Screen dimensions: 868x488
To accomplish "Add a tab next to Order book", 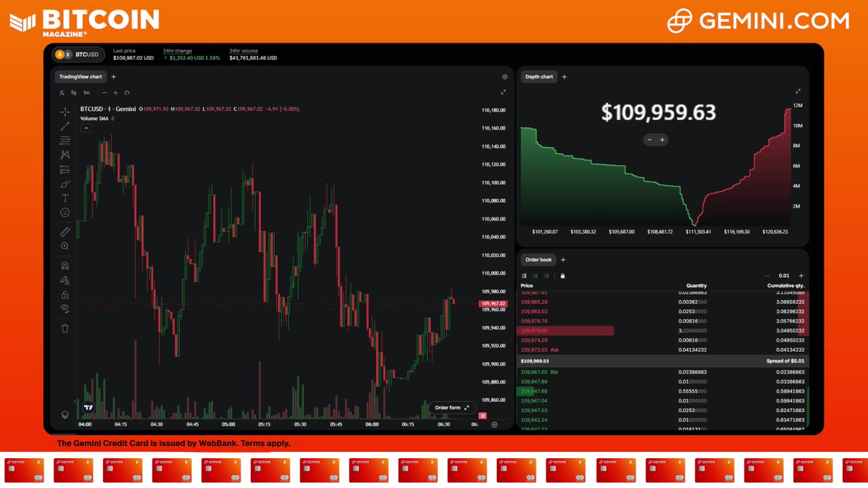I will tap(563, 260).
